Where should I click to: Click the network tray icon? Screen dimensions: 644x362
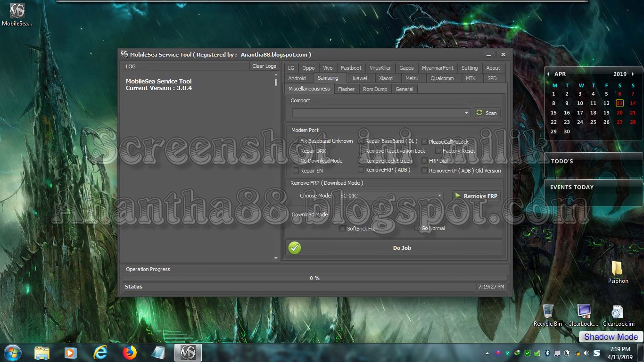pyautogui.click(x=577, y=353)
